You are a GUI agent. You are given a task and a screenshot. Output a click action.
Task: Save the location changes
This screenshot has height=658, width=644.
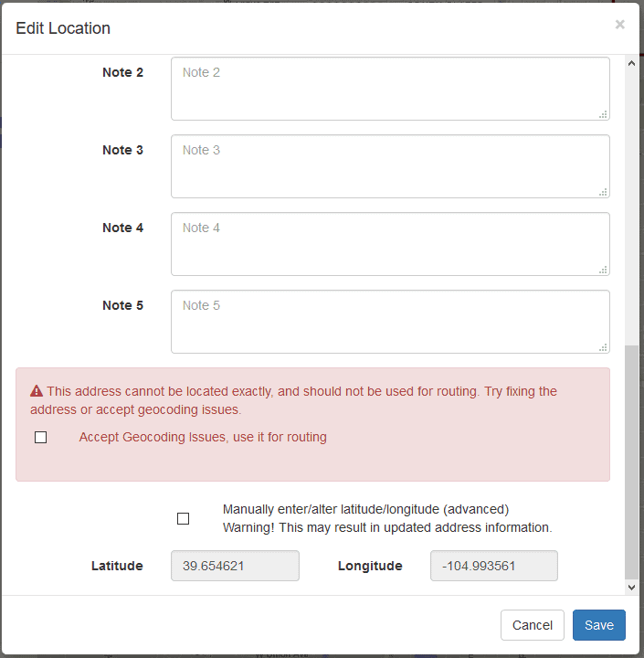598,625
